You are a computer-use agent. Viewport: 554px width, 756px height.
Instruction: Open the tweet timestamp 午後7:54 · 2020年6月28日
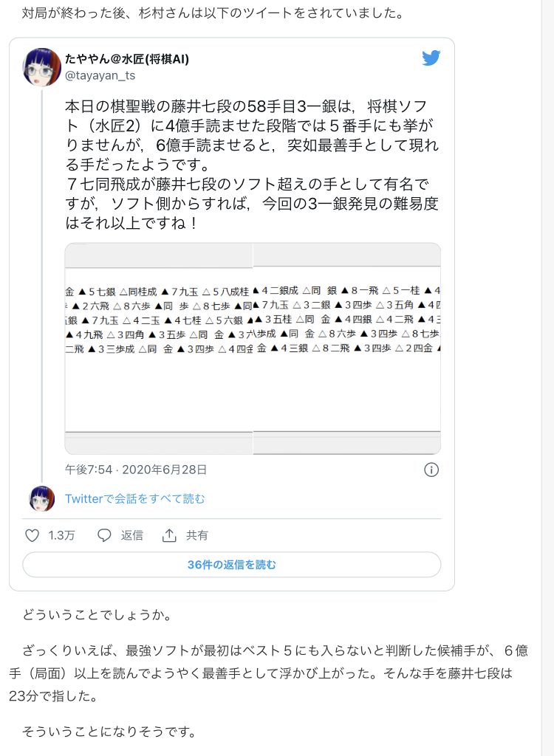(x=136, y=470)
